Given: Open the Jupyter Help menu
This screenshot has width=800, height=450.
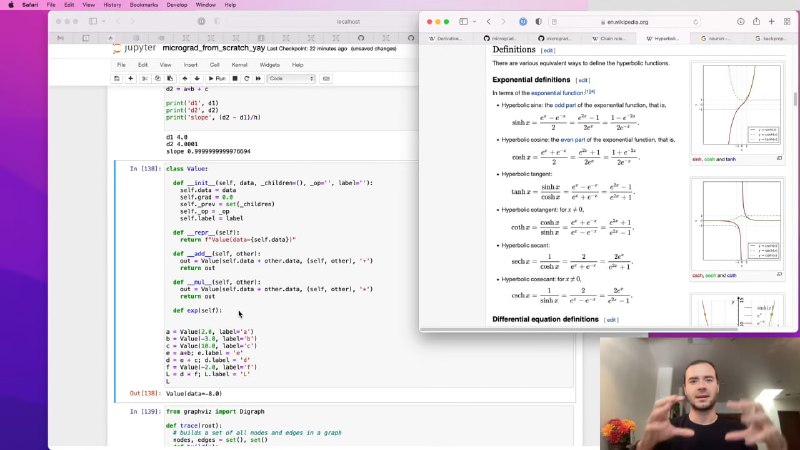Looking at the screenshot, I should (297, 65).
